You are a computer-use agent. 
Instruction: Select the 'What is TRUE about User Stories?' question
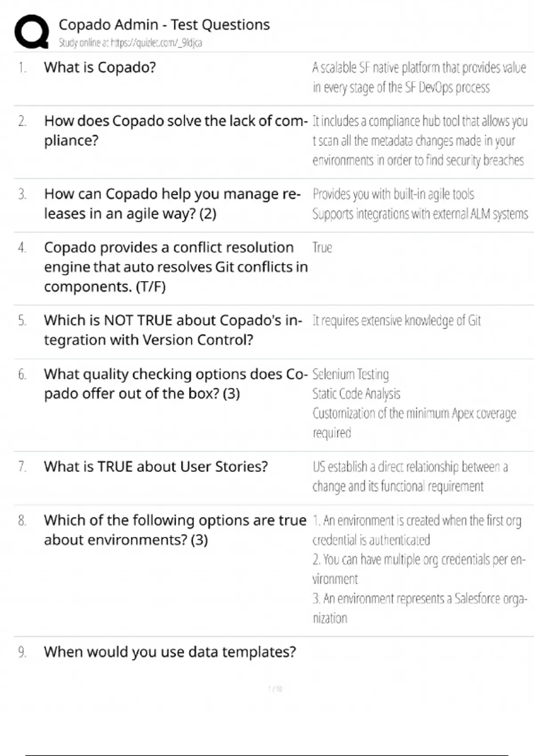tap(156, 466)
